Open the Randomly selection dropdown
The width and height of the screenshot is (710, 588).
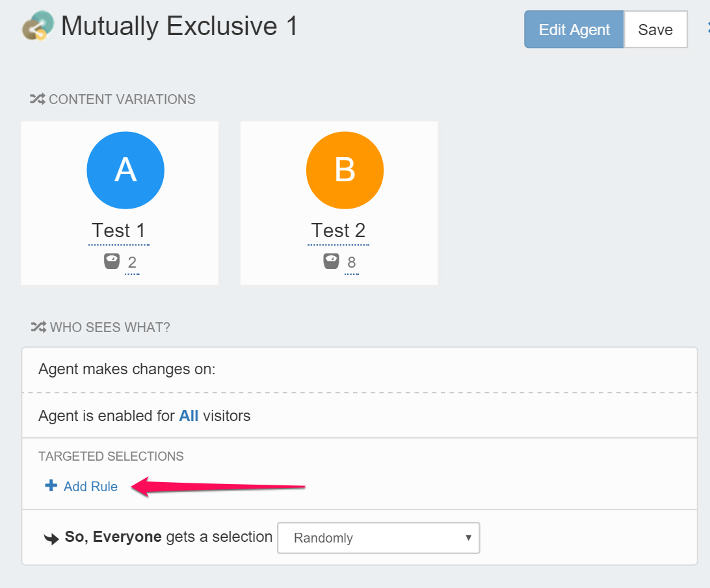point(378,538)
